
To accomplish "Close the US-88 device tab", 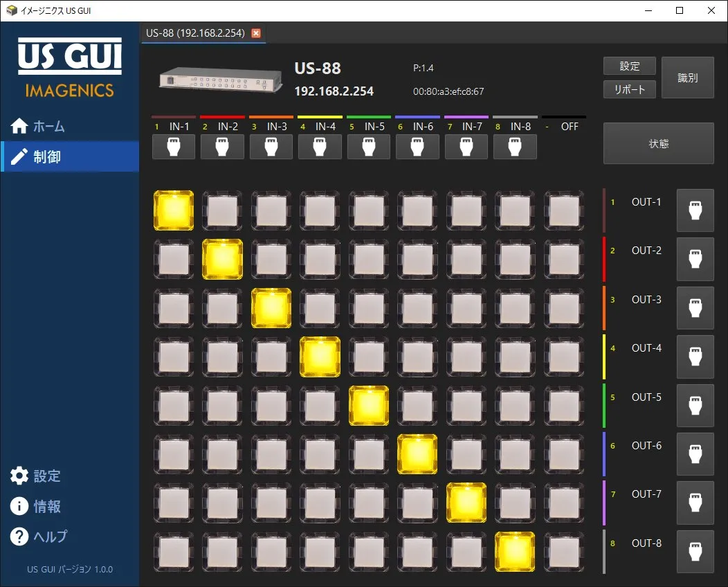I will (256, 33).
